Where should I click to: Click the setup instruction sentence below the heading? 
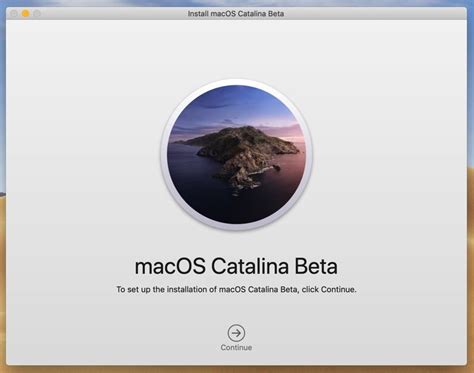[236, 289]
